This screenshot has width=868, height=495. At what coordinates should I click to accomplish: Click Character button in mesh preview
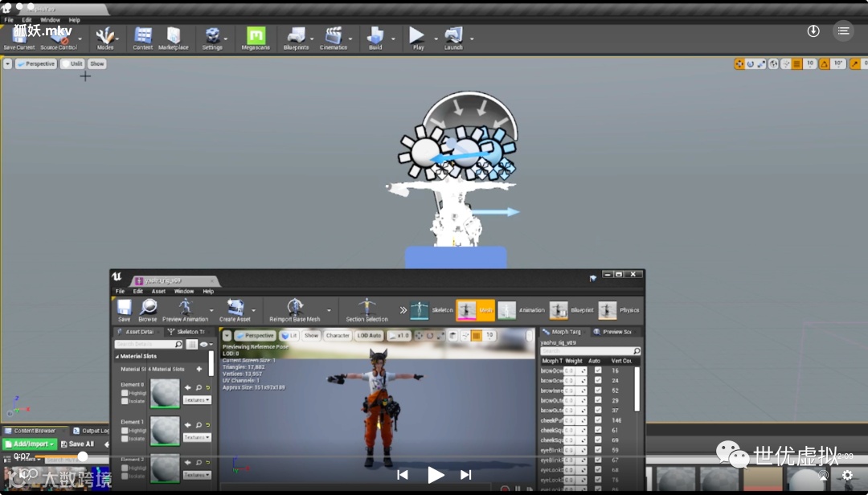(338, 336)
